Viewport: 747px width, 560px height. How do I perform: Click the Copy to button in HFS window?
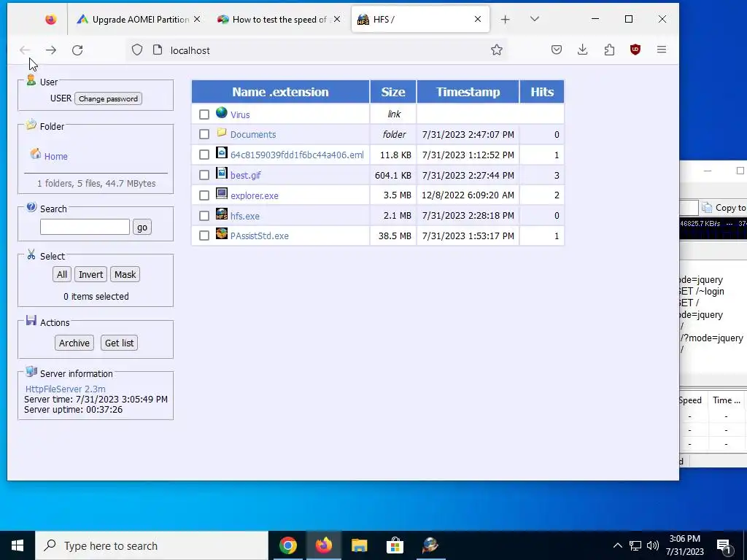724,208
